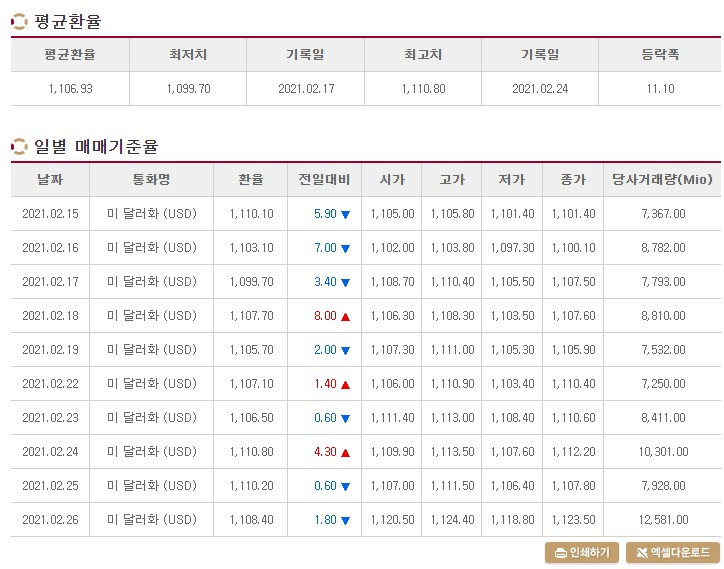Click blue down arrow for 2021.02.15 row
724x569 pixels.
345,214
